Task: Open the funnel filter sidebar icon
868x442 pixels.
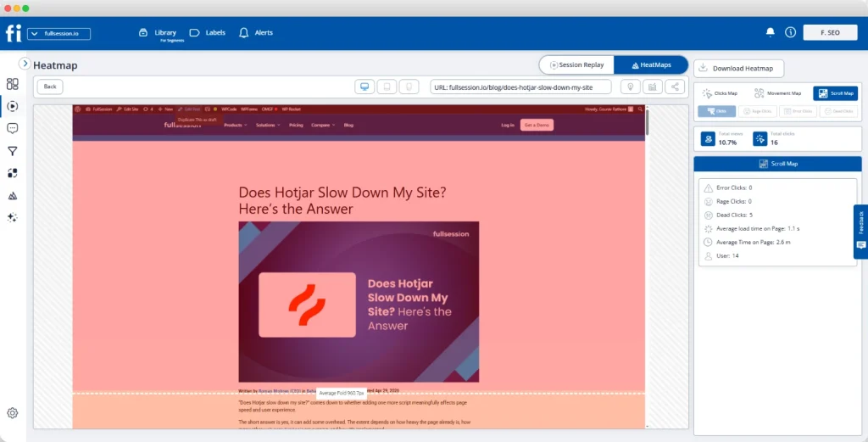Action: [12, 151]
